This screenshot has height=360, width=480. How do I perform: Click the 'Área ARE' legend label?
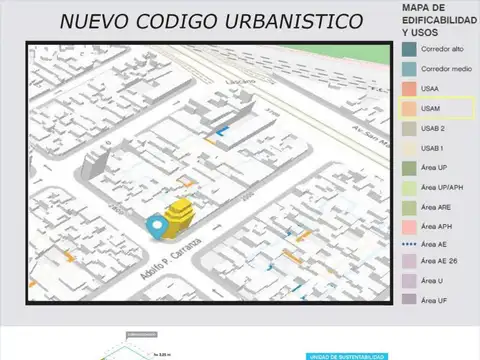point(436,207)
